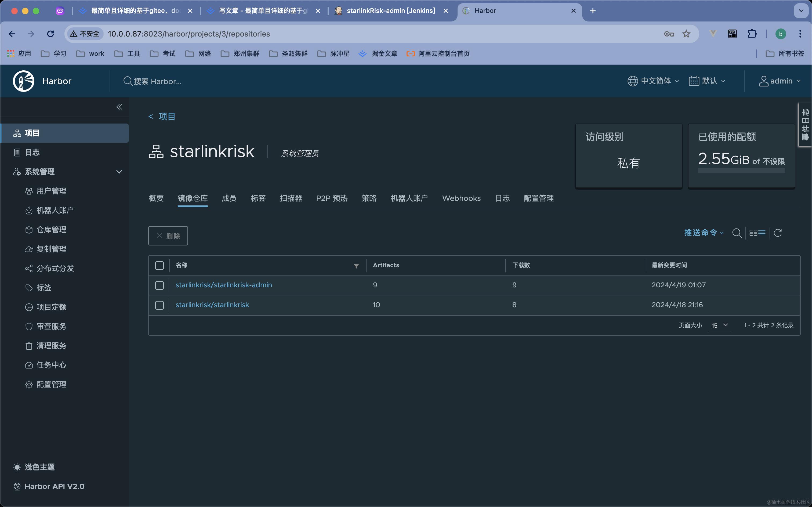
Task: Toggle select-all checkbox in table header
Action: [160, 266]
